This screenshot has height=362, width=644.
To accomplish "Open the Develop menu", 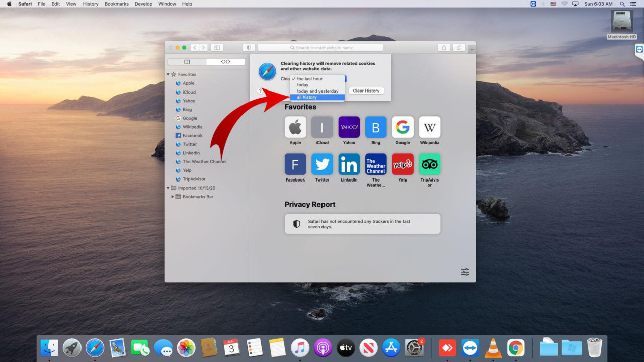I will [143, 4].
